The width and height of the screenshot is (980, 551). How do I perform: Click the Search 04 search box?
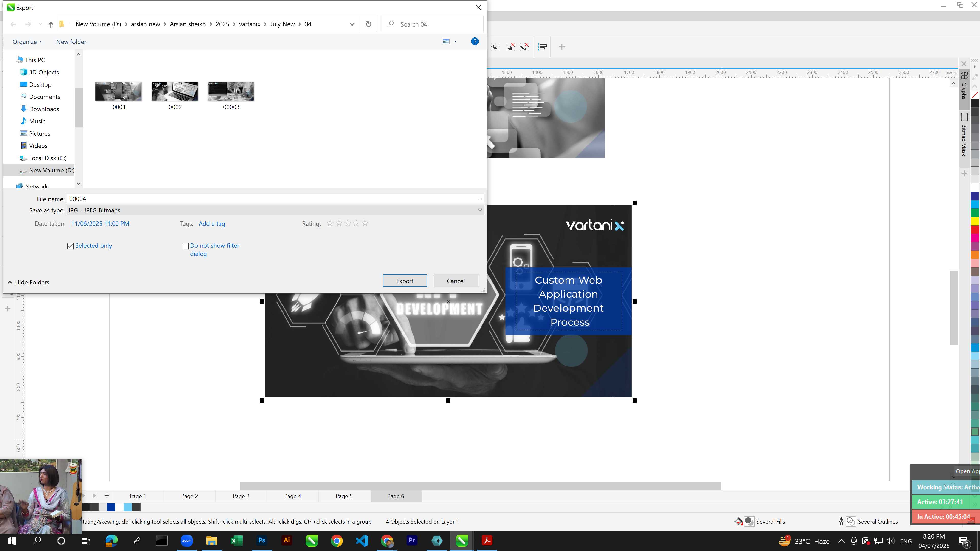432,24
